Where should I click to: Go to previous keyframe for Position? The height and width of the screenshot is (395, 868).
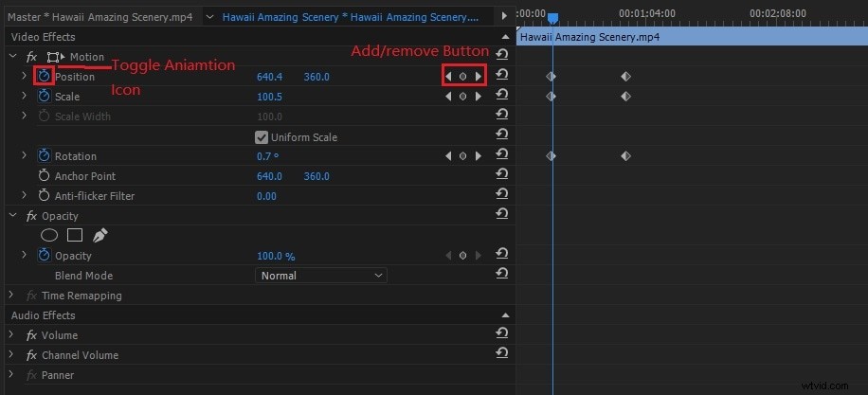448,77
